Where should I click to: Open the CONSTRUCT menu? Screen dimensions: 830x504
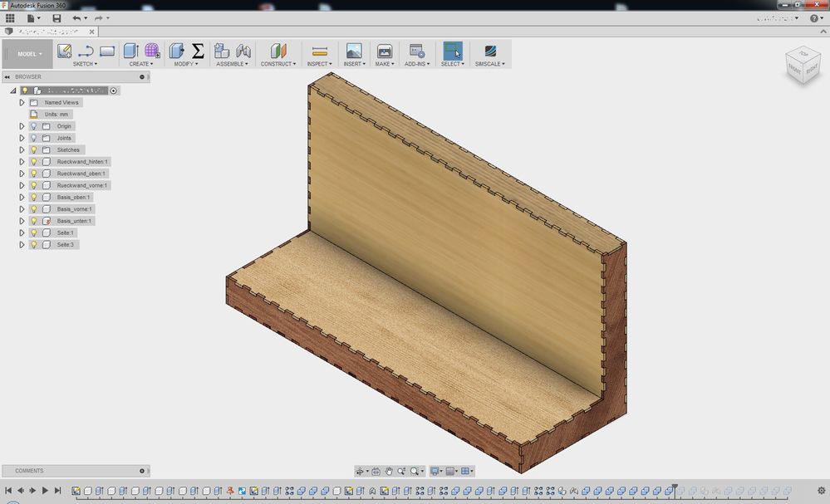[x=277, y=64]
